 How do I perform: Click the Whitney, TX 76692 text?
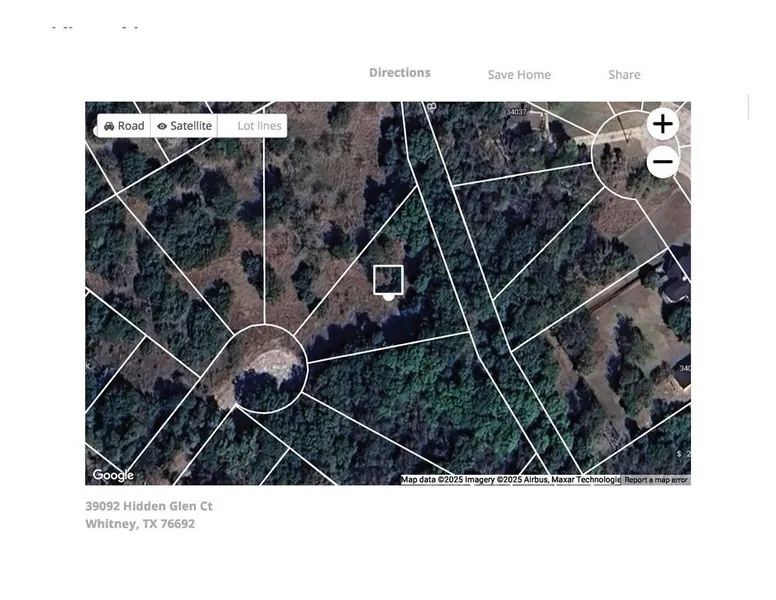click(x=140, y=524)
